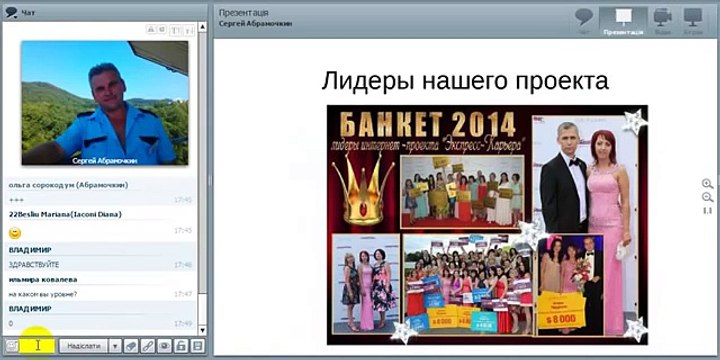This screenshot has width=720, height=360.
Task: Click the chain link icon in chat toolbar
Action: click(147, 346)
